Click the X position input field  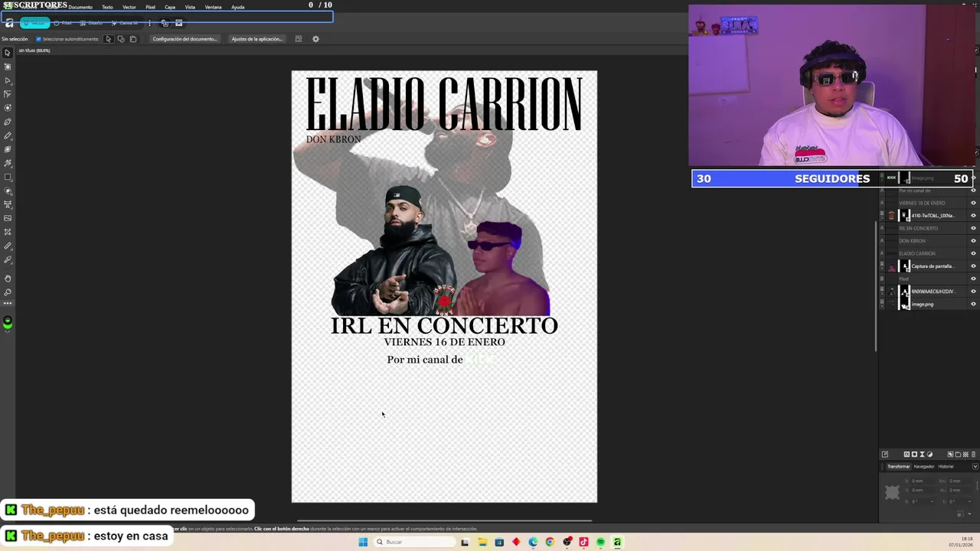point(922,481)
